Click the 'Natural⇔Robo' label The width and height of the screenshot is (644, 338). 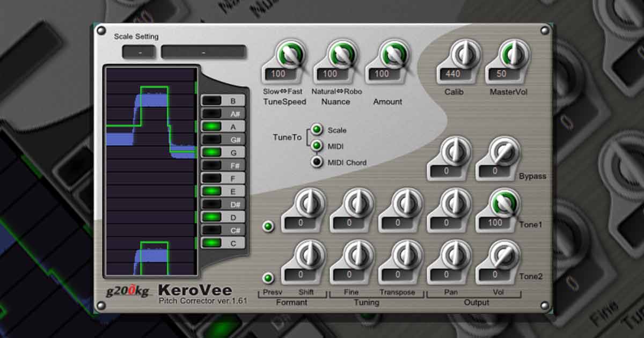338,92
